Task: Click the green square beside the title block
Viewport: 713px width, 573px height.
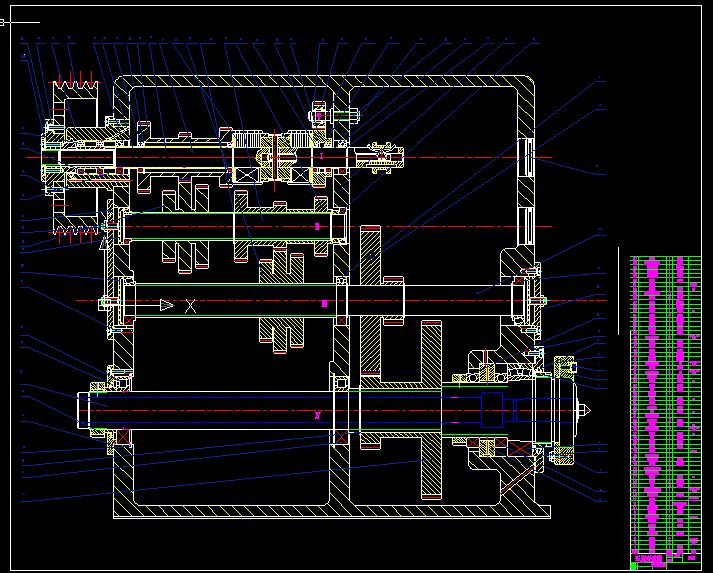Action: tap(633, 566)
